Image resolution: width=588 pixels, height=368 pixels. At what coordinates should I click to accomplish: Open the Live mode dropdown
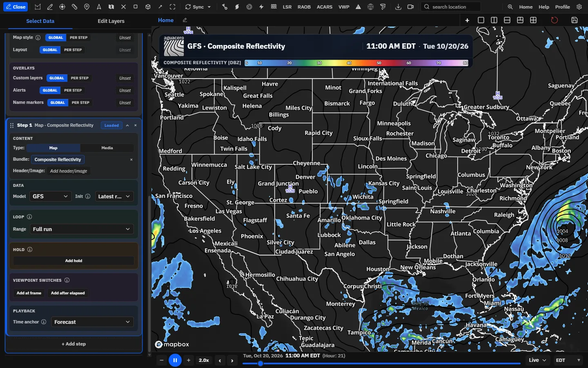point(537,360)
